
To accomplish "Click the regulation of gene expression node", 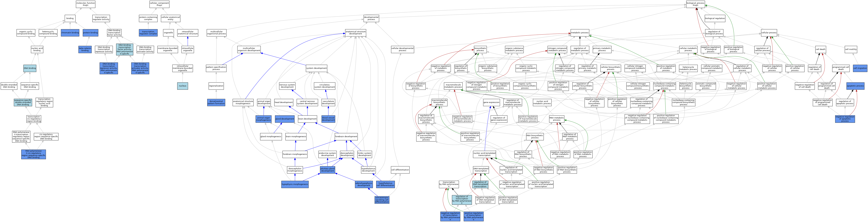I will coord(499,119).
